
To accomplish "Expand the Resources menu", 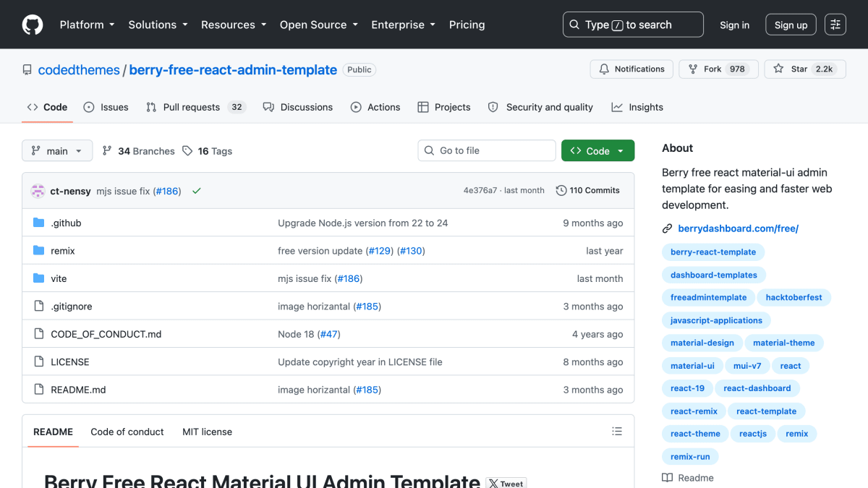I will (234, 25).
